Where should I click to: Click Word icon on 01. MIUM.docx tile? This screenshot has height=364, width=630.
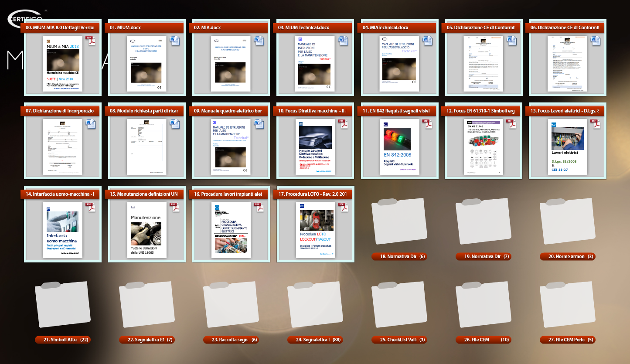(175, 41)
